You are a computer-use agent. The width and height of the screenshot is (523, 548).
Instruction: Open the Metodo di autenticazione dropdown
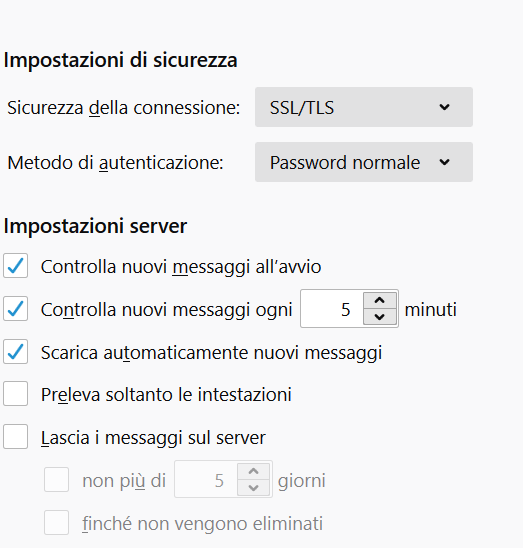(x=364, y=162)
